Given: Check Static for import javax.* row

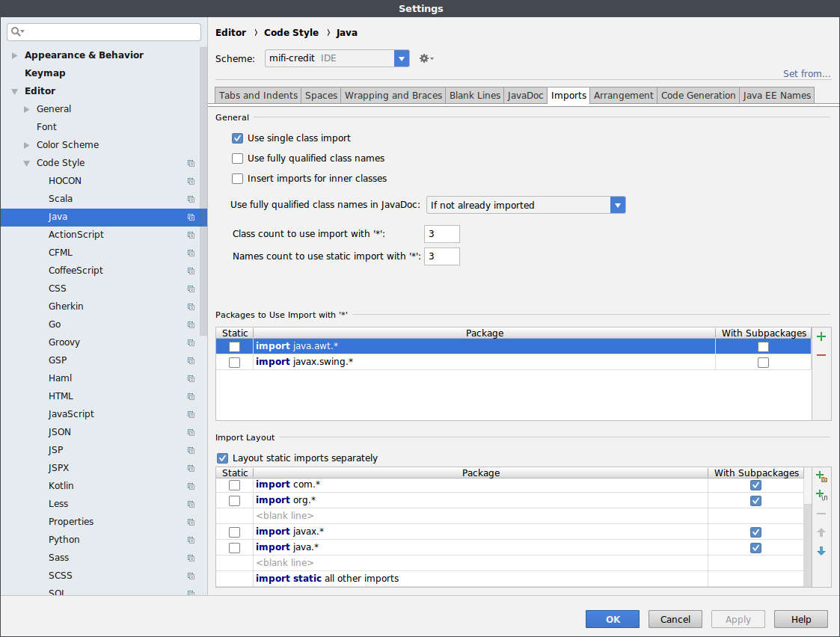Looking at the screenshot, I should coord(234,532).
